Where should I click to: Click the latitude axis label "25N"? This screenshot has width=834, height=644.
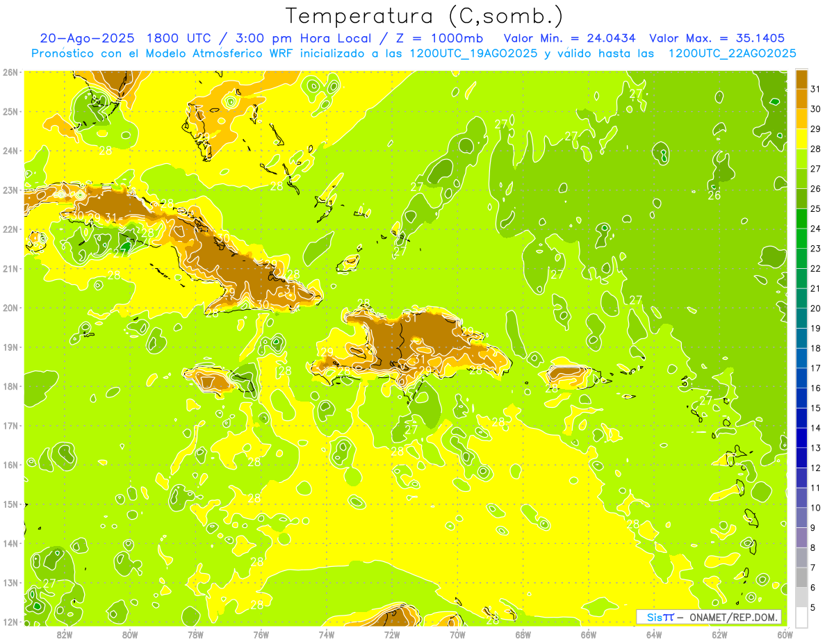10,111
